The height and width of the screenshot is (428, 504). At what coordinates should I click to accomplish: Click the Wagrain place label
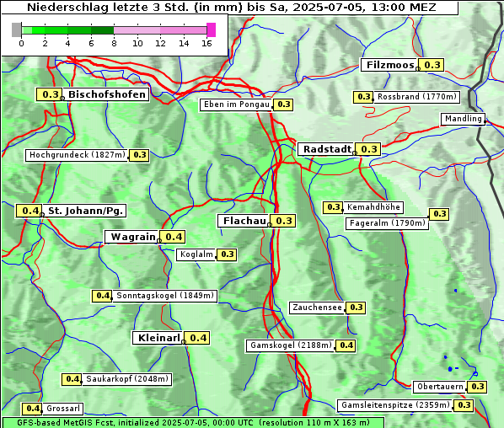(x=132, y=237)
